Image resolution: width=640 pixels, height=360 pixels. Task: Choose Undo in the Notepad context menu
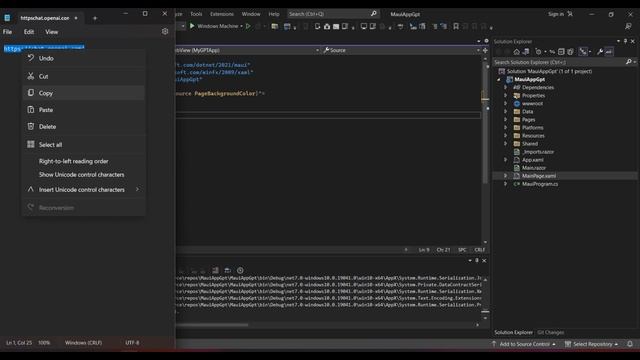pos(84,58)
